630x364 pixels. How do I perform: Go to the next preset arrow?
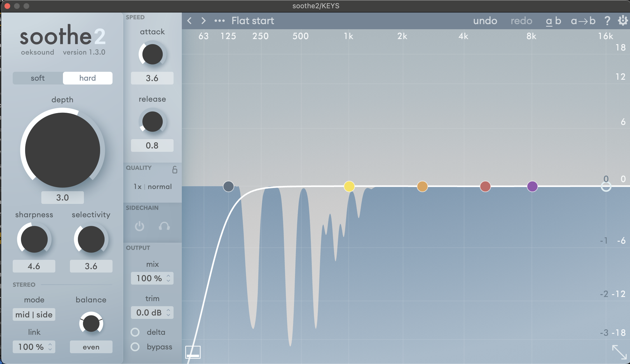click(x=203, y=21)
